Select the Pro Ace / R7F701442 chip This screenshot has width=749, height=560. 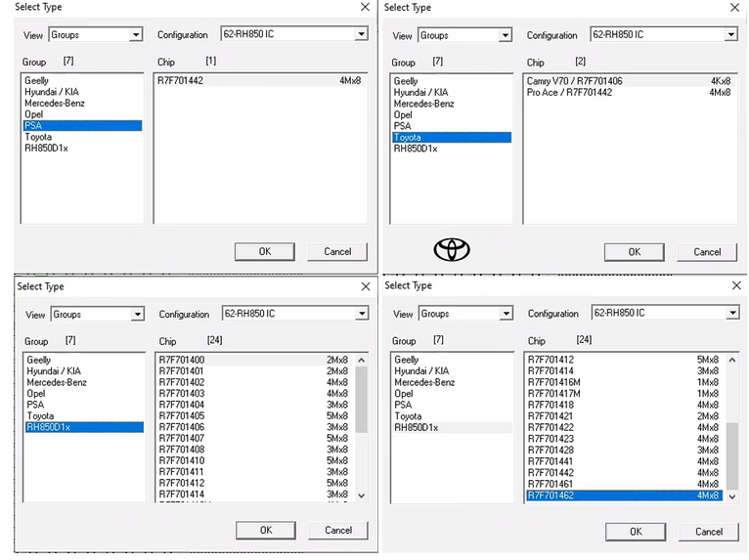coord(569,93)
